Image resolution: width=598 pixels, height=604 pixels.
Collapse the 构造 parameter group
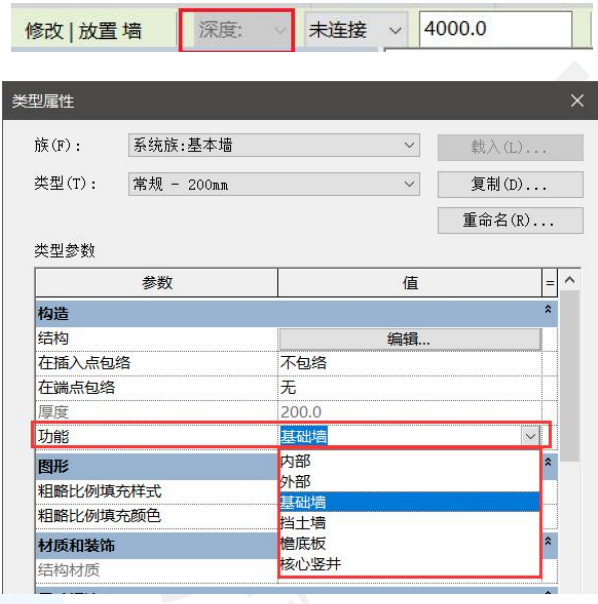[x=548, y=309]
